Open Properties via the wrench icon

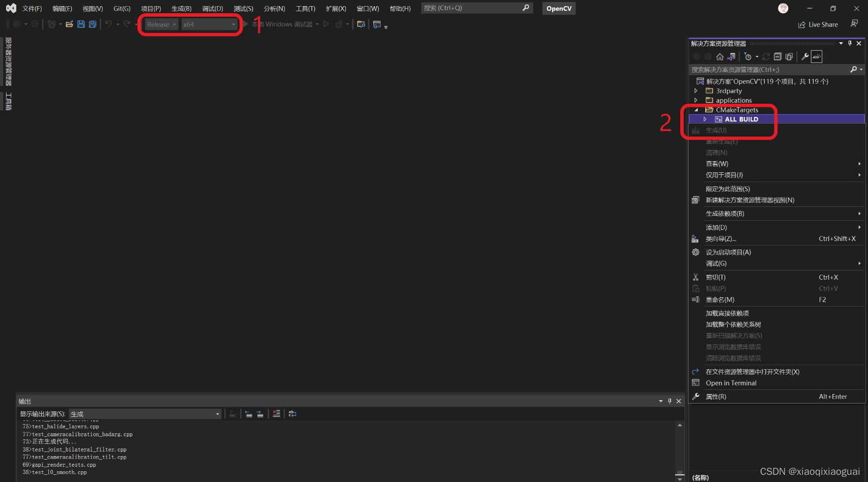point(805,56)
